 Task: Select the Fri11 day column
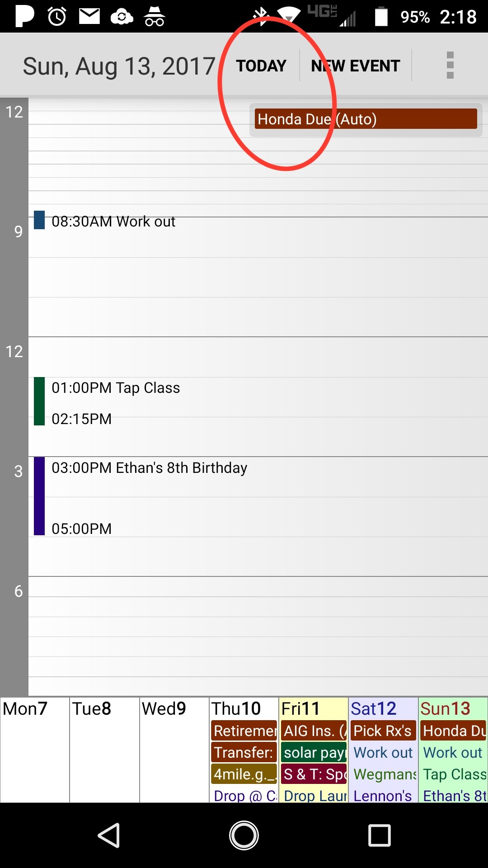(314, 750)
